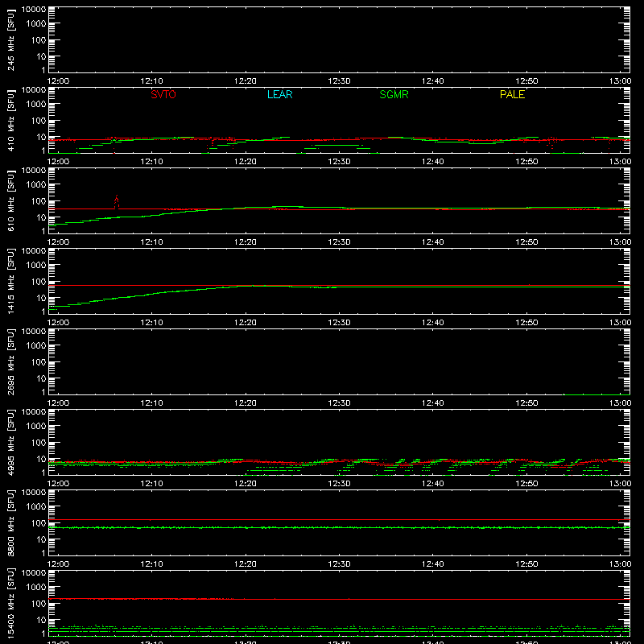The height and width of the screenshot is (644, 644).
Task: Click 13:00 tick label under 245 MHz panel
Action: (620, 81)
